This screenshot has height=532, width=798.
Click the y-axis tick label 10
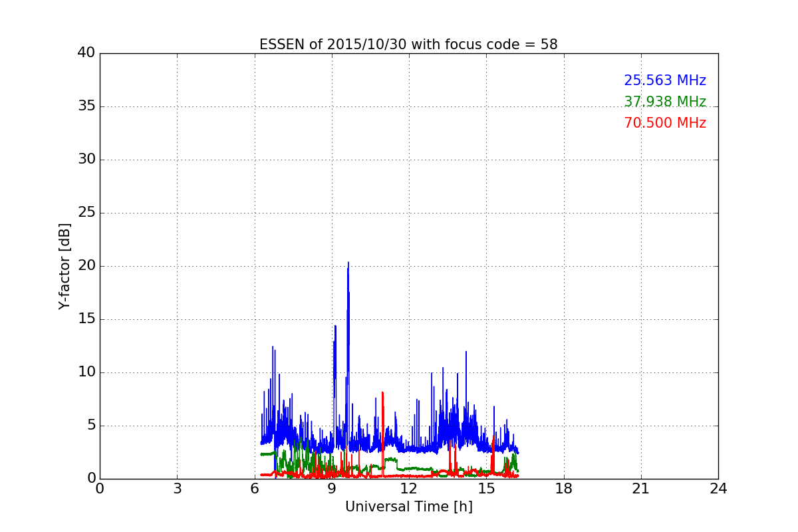(x=86, y=372)
